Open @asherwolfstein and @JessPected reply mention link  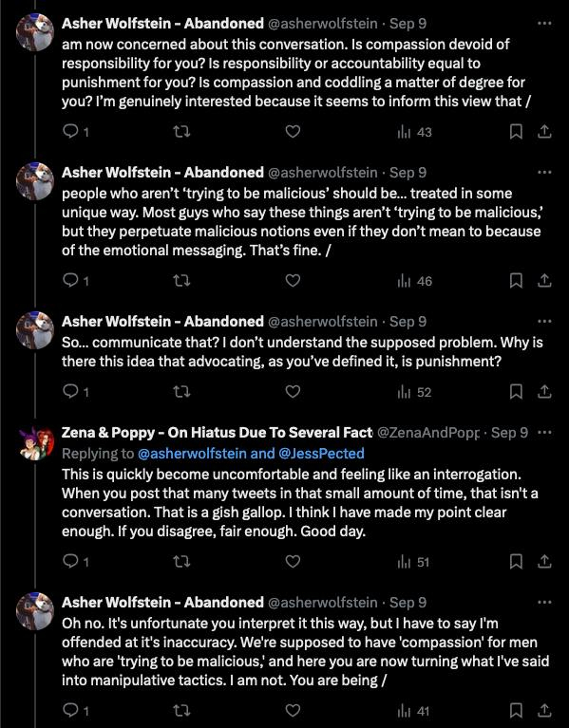pyautogui.click(x=252, y=453)
